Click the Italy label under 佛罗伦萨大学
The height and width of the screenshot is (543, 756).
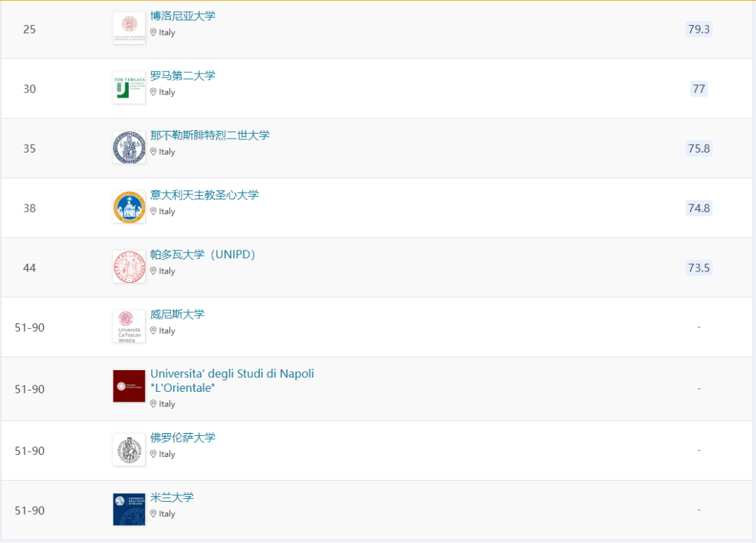tap(167, 455)
